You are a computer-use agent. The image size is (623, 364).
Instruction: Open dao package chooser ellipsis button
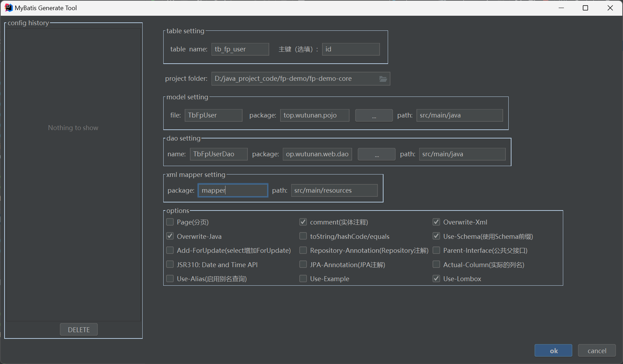(x=377, y=154)
